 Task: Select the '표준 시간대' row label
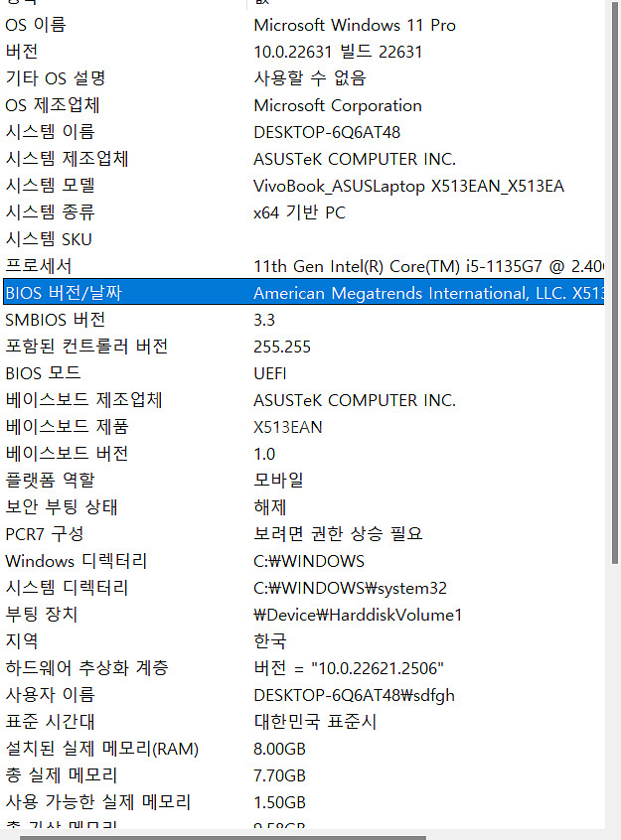[x=50, y=721]
